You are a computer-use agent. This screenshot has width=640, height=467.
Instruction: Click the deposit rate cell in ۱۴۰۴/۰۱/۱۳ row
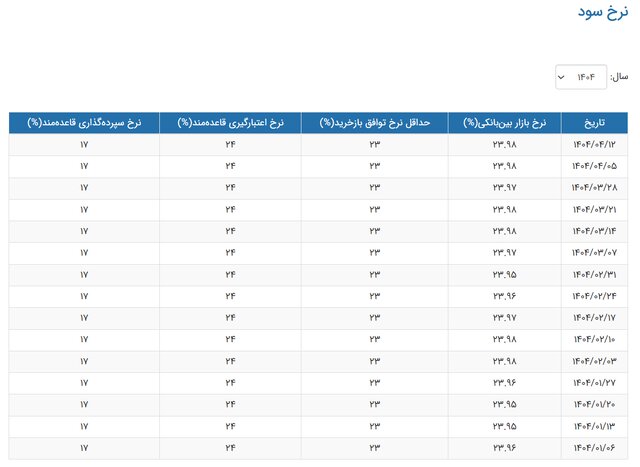point(84,425)
